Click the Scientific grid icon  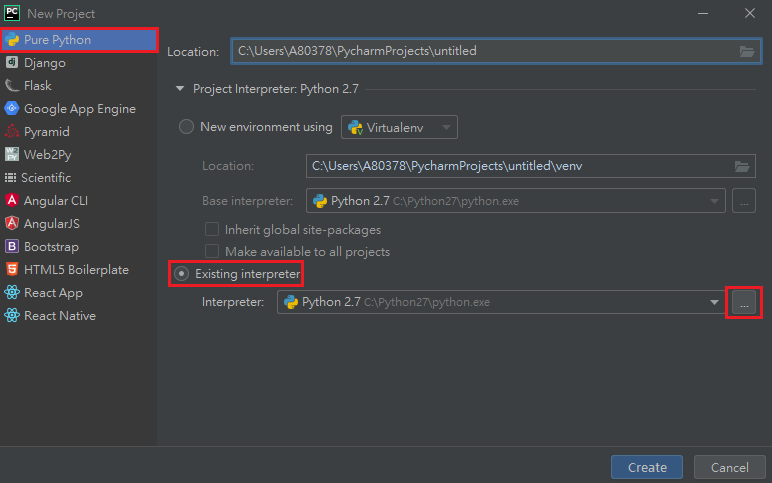tap(10, 177)
